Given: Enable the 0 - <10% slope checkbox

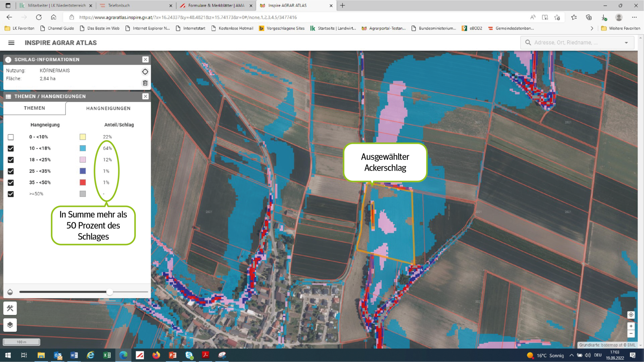Looking at the screenshot, I should click(11, 137).
